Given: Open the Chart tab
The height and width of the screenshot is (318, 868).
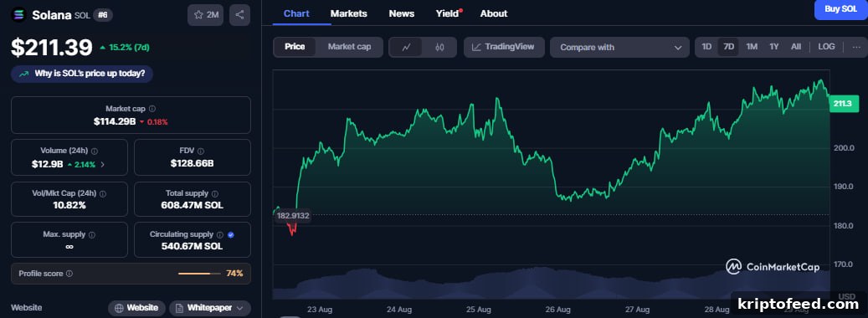Looking at the screenshot, I should 296,13.
